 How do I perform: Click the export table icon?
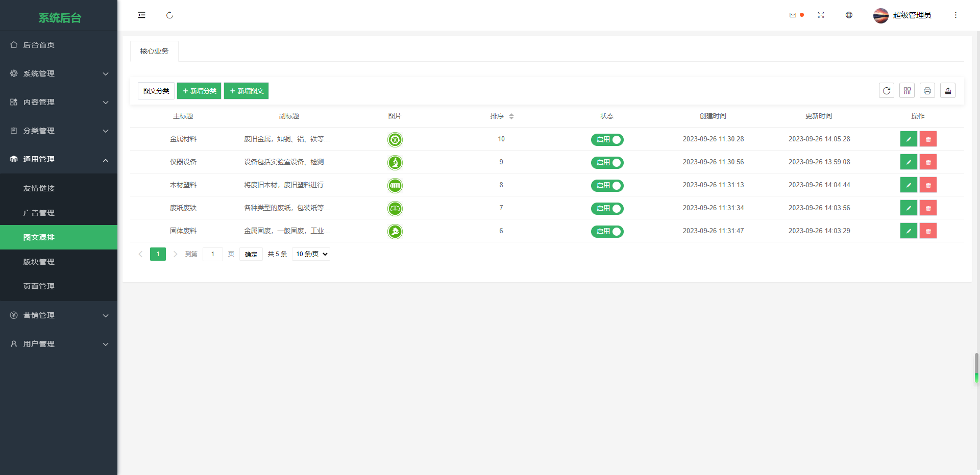click(948, 91)
